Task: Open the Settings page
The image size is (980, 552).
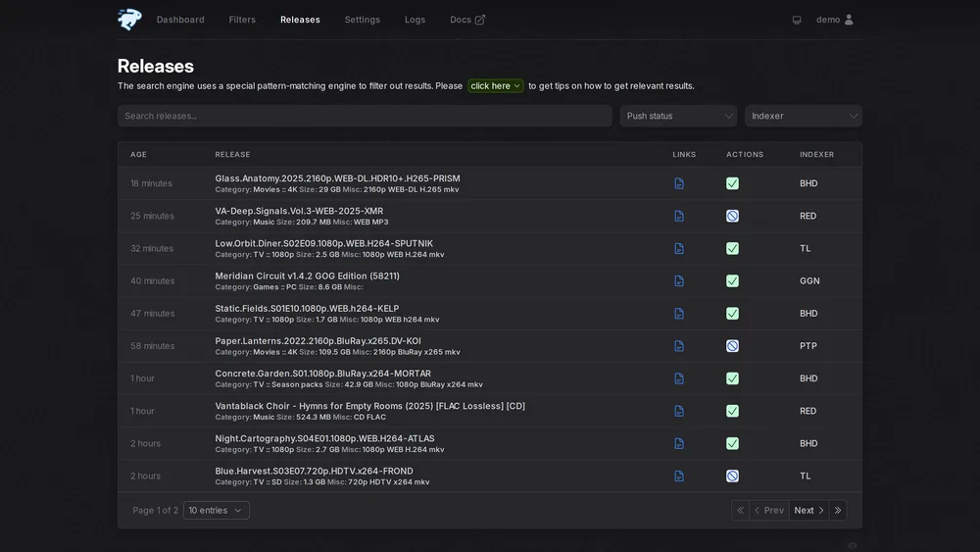Action: 362,20
